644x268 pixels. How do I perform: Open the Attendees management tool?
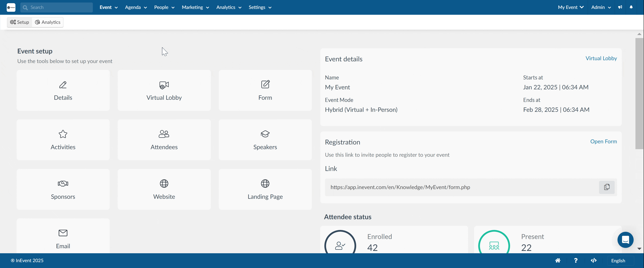(164, 139)
